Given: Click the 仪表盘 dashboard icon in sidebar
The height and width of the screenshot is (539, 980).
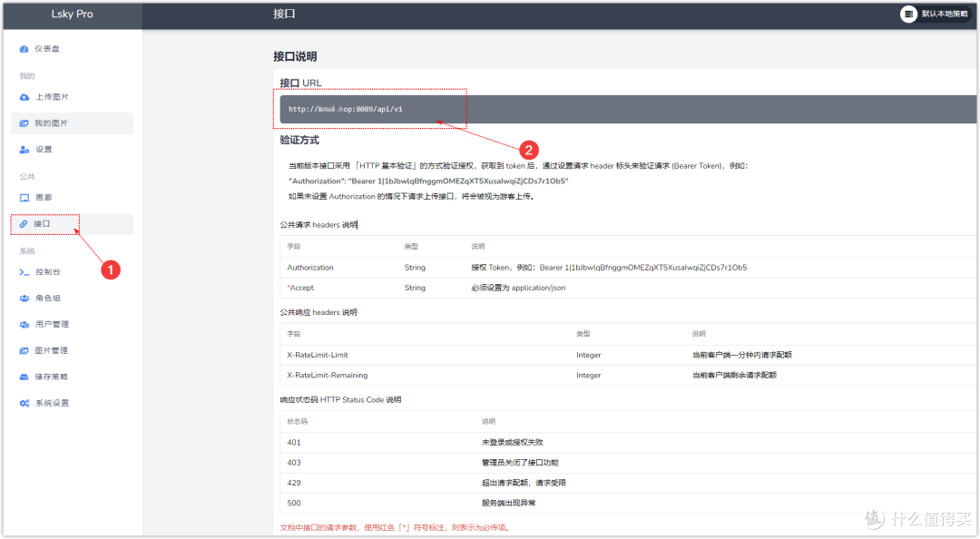Looking at the screenshot, I should click(x=24, y=49).
